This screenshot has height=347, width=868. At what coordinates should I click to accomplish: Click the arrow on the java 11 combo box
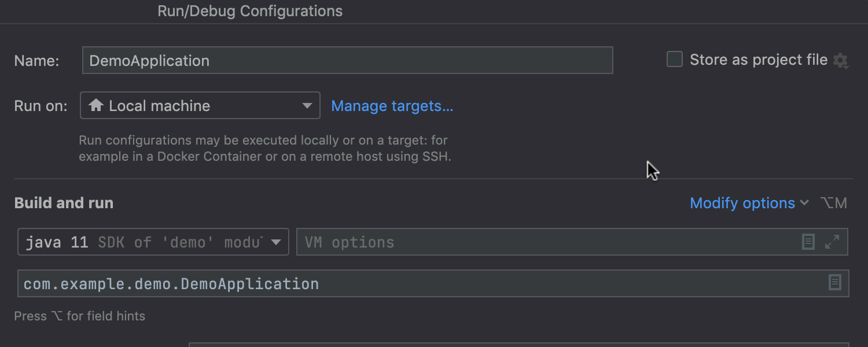[277, 242]
